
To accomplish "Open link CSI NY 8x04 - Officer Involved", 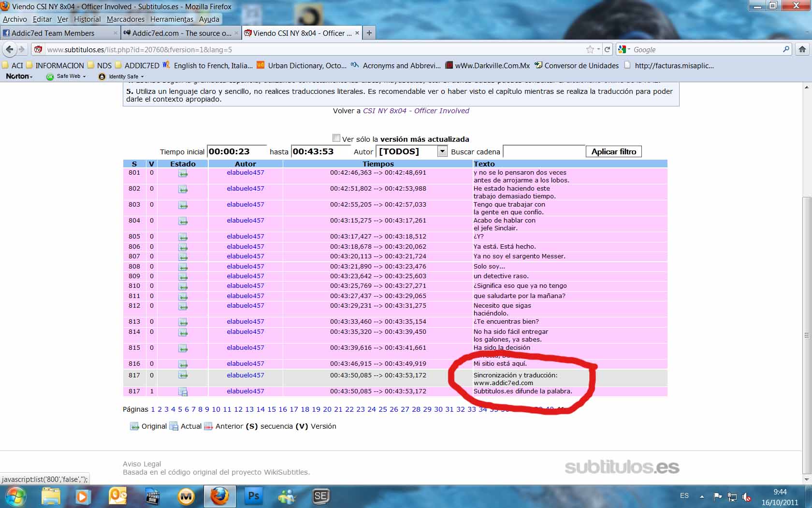I will 416,111.
